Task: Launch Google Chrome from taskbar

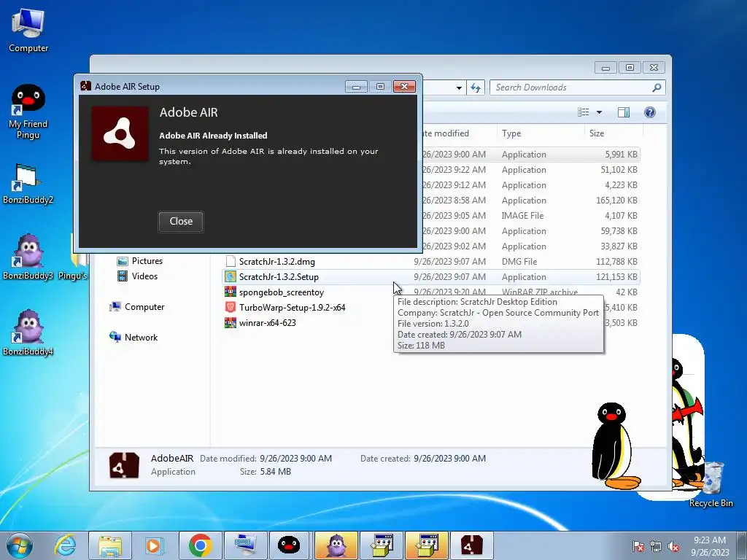Action: pos(200,545)
